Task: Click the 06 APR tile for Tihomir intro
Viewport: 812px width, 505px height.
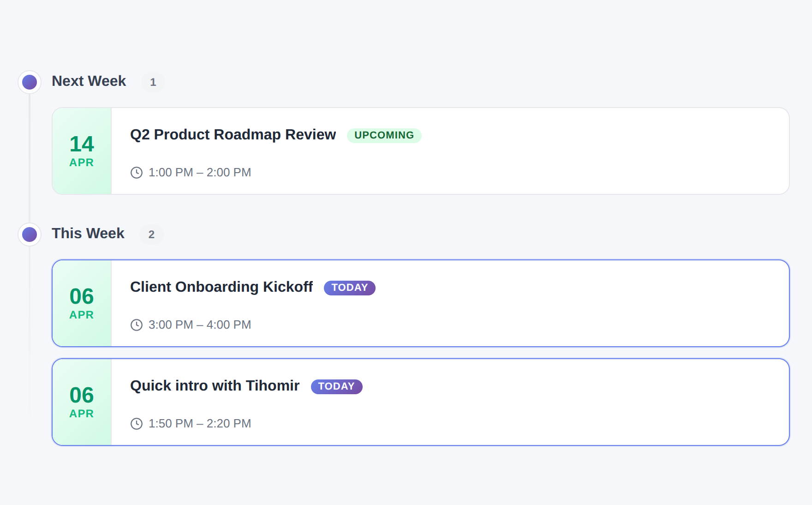Action: tap(82, 402)
